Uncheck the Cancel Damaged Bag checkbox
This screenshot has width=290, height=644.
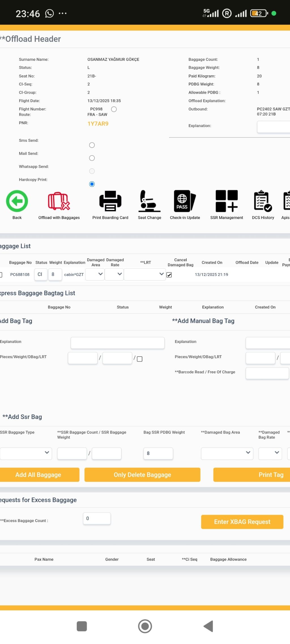[169, 275]
